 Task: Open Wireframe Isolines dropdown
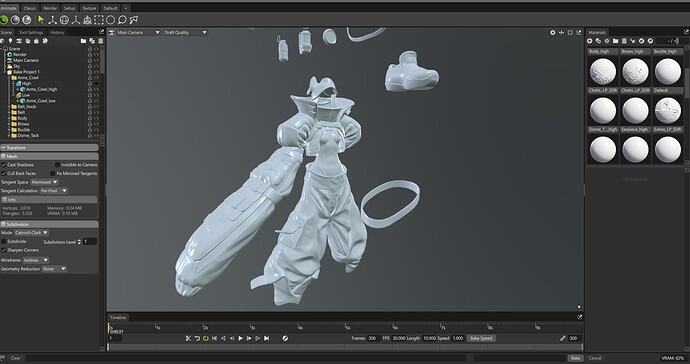36,260
